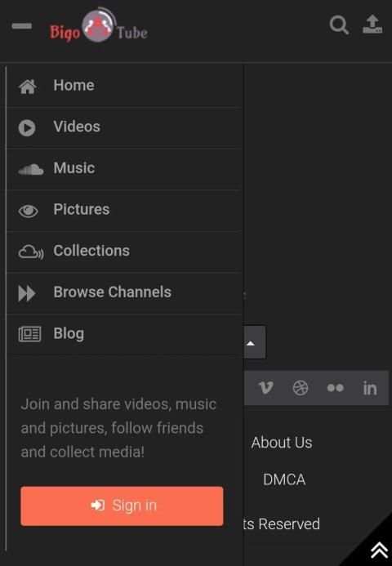
Task: Click the fast-forward icon beside Browse Channels
Action: (x=27, y=293)
